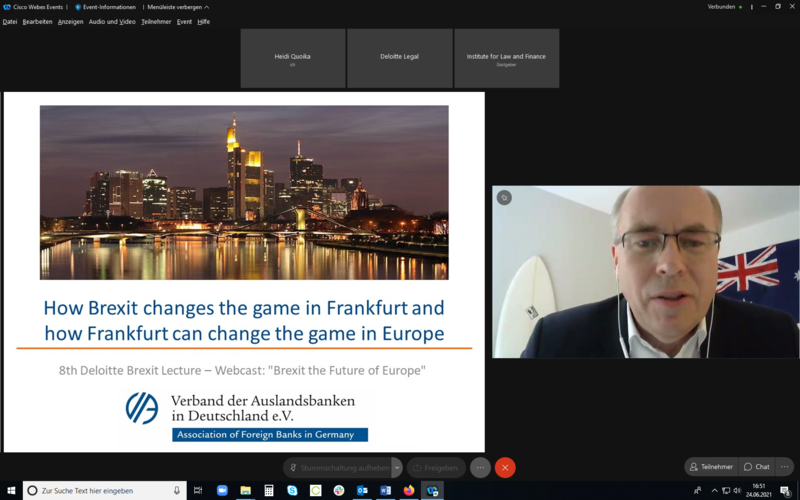Click the Cisco Webex Events title logo

[x=7, y=7]
